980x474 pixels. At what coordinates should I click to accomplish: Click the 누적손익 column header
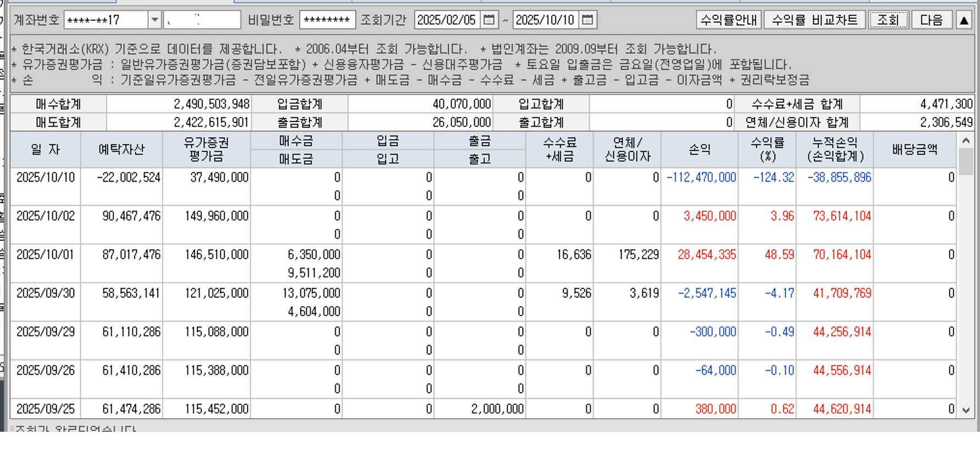(x=835, y=150)
